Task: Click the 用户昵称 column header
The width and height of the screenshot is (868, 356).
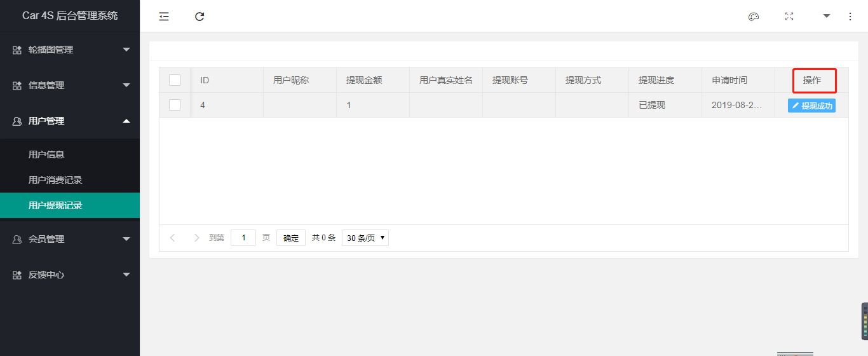Action: tap(300, 80)
